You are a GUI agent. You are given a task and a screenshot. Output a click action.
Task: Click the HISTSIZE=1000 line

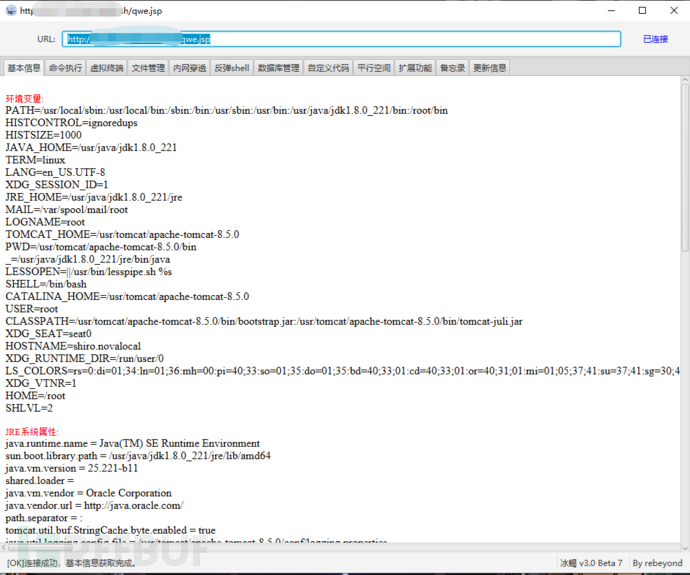pos(44,135)
